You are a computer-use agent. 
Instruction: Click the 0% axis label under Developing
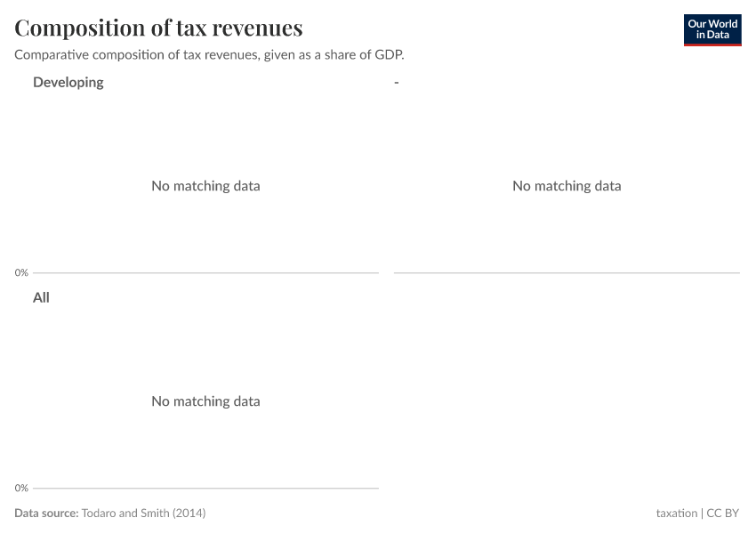tap(21, 272)
